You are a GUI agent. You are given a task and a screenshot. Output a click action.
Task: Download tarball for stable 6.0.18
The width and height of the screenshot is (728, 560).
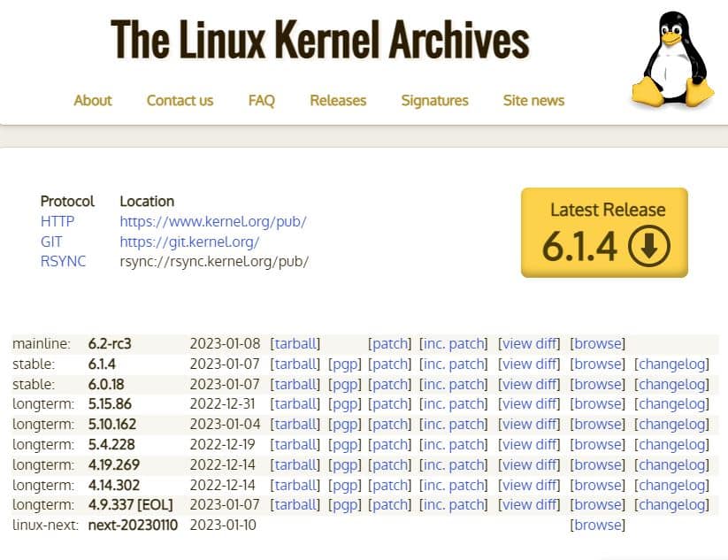point(295,385)
